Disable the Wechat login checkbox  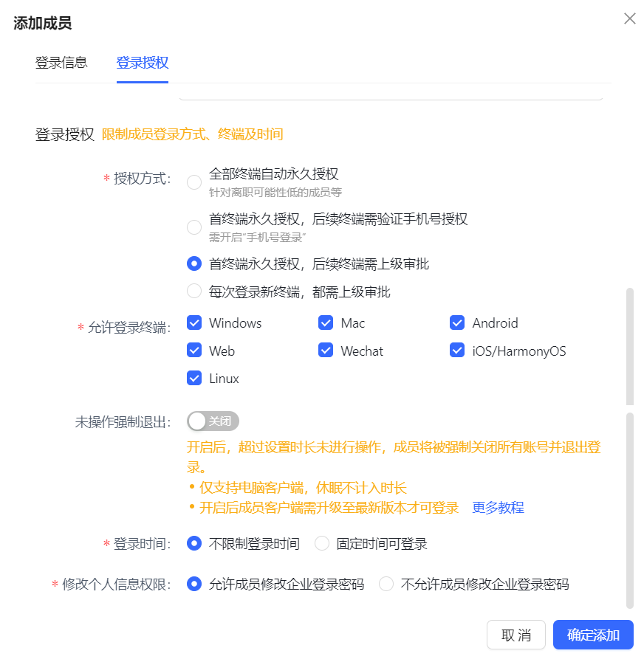point(326,351)
